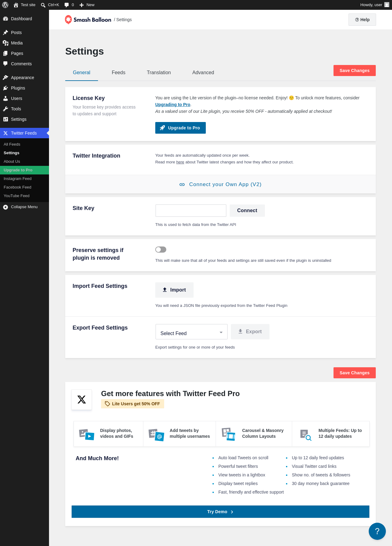Viewport: 392px width, 546px height.
Task: Open the user avatar next to Howdy
Action: (387, 5)
